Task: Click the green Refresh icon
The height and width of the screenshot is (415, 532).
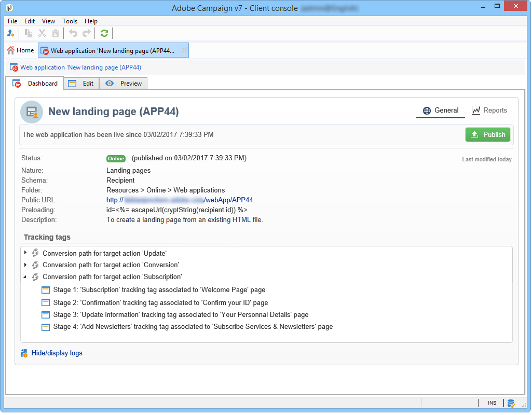Action: click(x=104, y=33)
